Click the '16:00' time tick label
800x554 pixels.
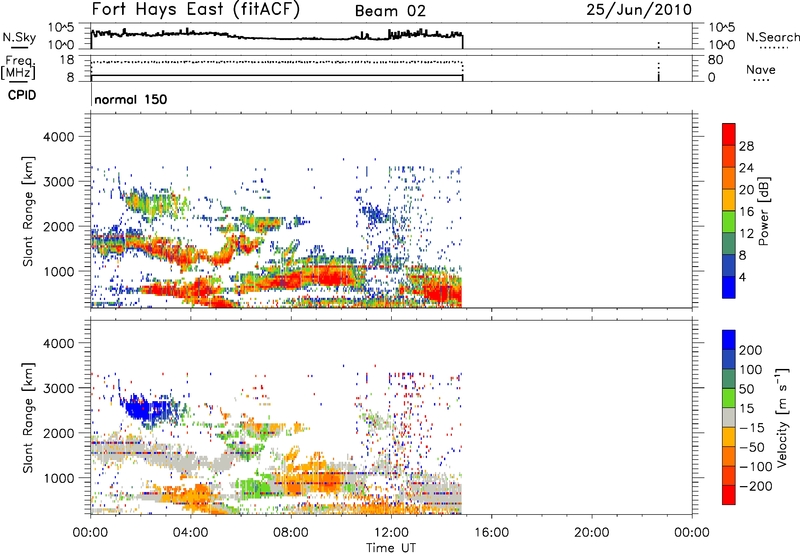[x=491, y=533]
